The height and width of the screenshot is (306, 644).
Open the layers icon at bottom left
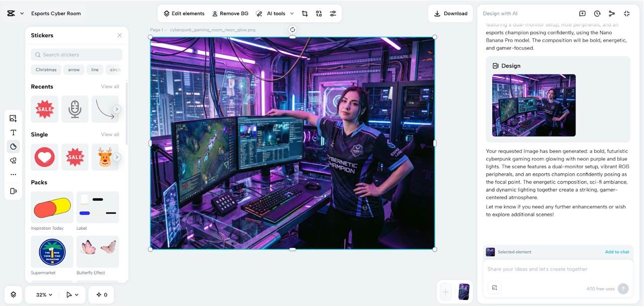(13, 294)
